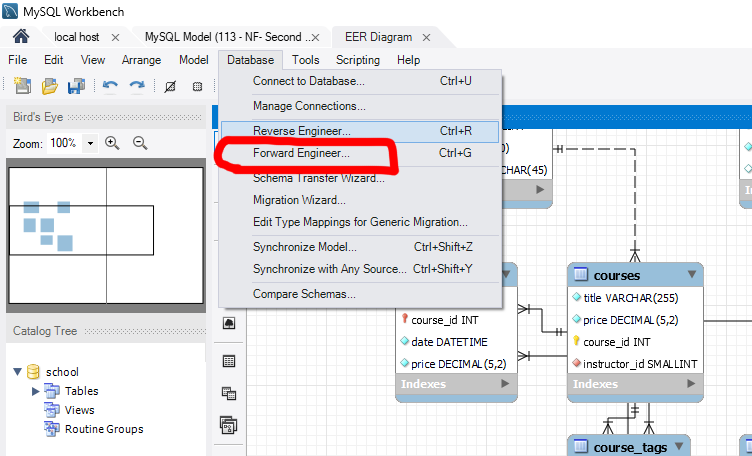Choose Forward Engineer menu entry
752x456 pixels.
[x=360, y=153]
